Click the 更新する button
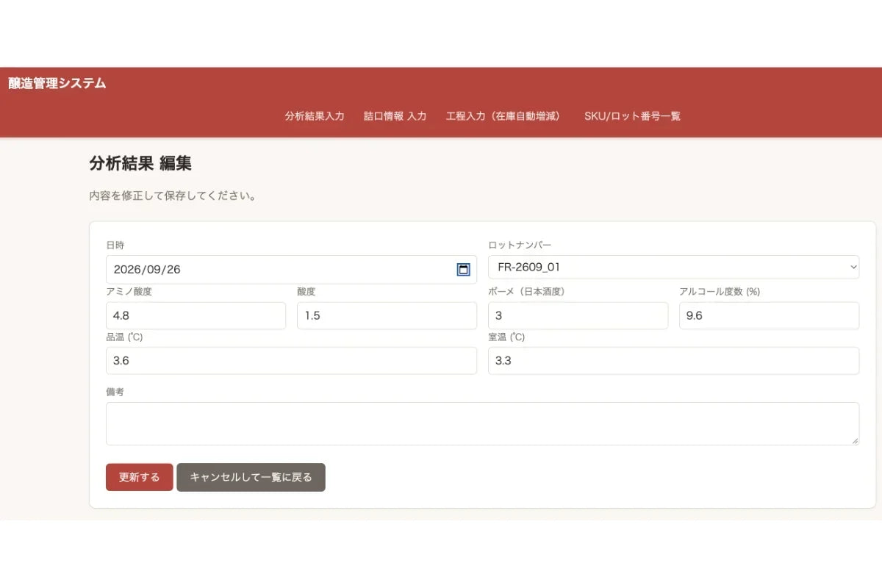The image size is (882, 588). coord(140,477)
